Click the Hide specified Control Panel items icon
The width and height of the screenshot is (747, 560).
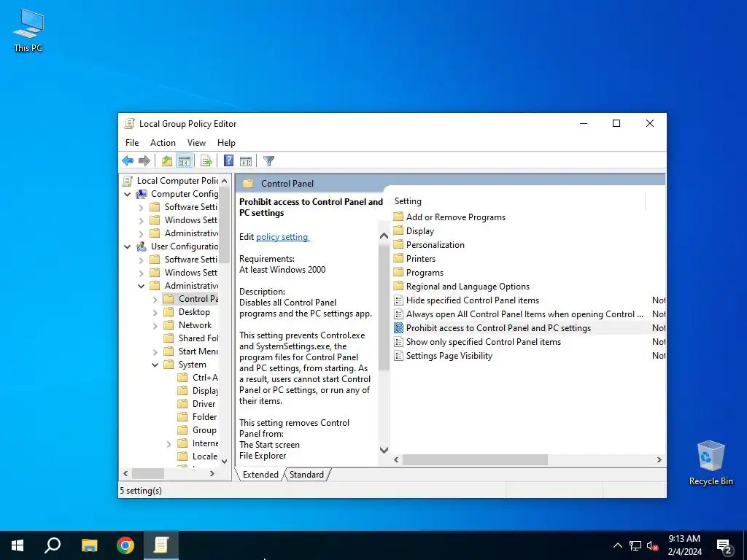pos(398,300)
